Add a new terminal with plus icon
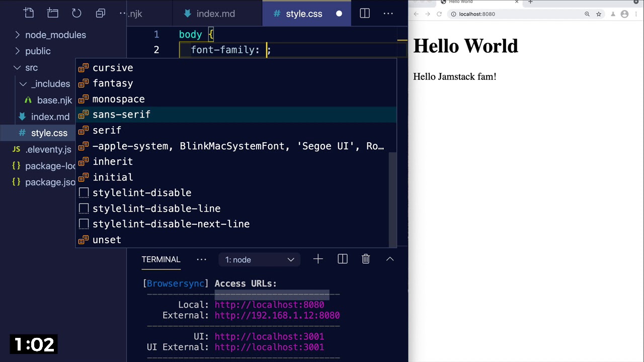This screenshot has height=362, width=644. pos(318,259)
